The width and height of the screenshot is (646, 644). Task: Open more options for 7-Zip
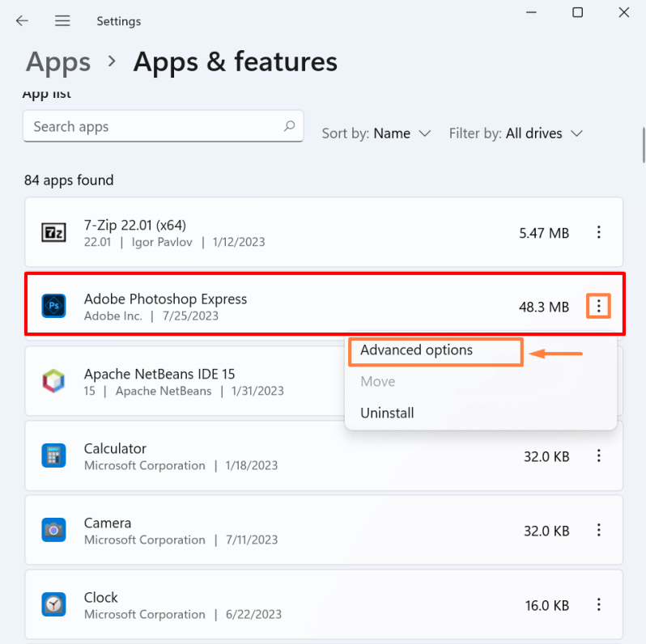click(598, 233)
